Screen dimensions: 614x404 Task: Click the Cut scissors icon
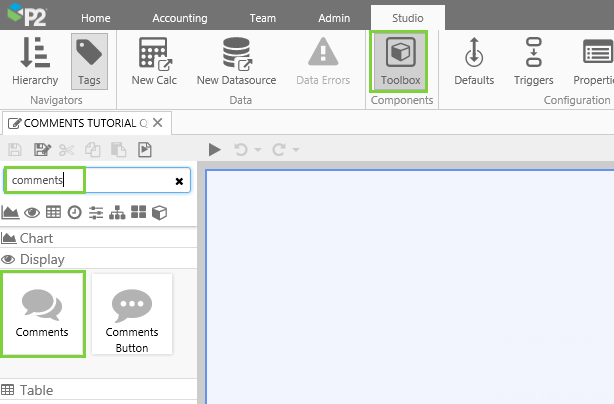tap(67, 150)
